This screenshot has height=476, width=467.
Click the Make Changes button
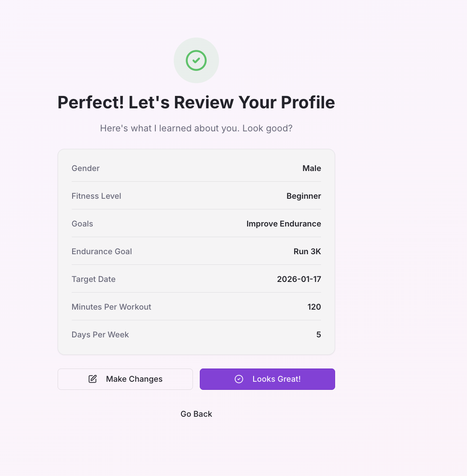(x=125, y=379)
